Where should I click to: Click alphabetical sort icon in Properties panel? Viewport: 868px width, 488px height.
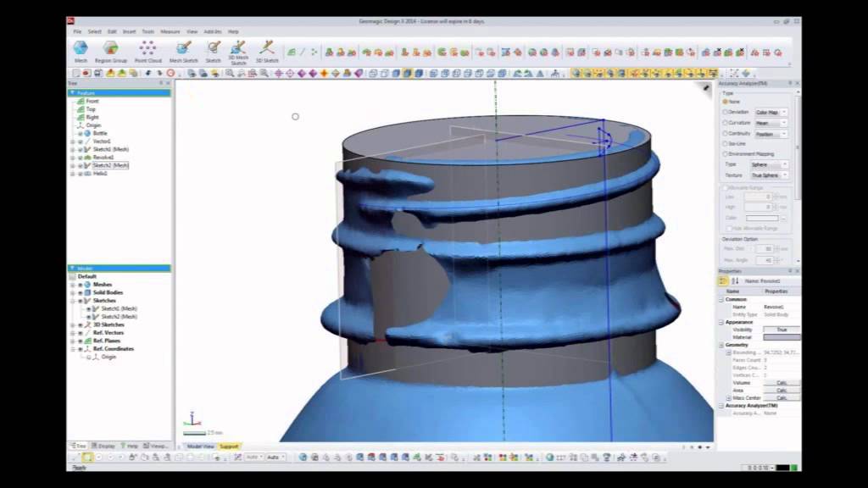[735, 281]
